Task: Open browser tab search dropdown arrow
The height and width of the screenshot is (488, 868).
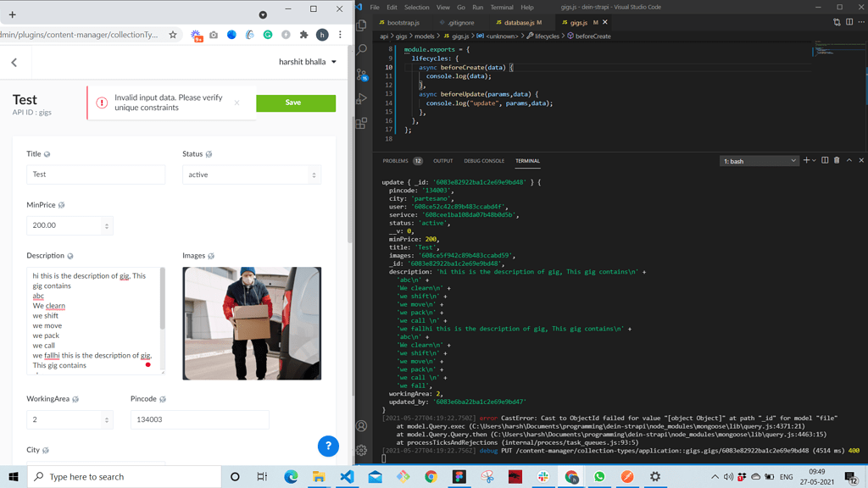Action: point(263,15)
